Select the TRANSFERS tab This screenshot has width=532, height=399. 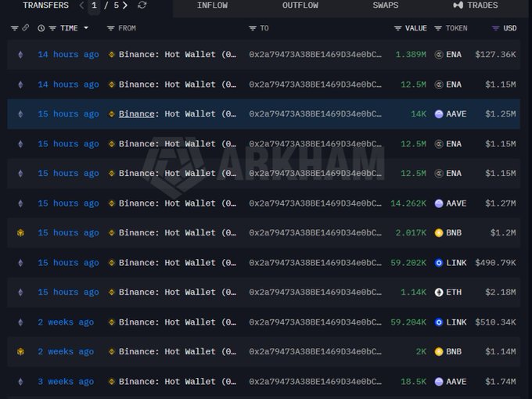[46, 5]
